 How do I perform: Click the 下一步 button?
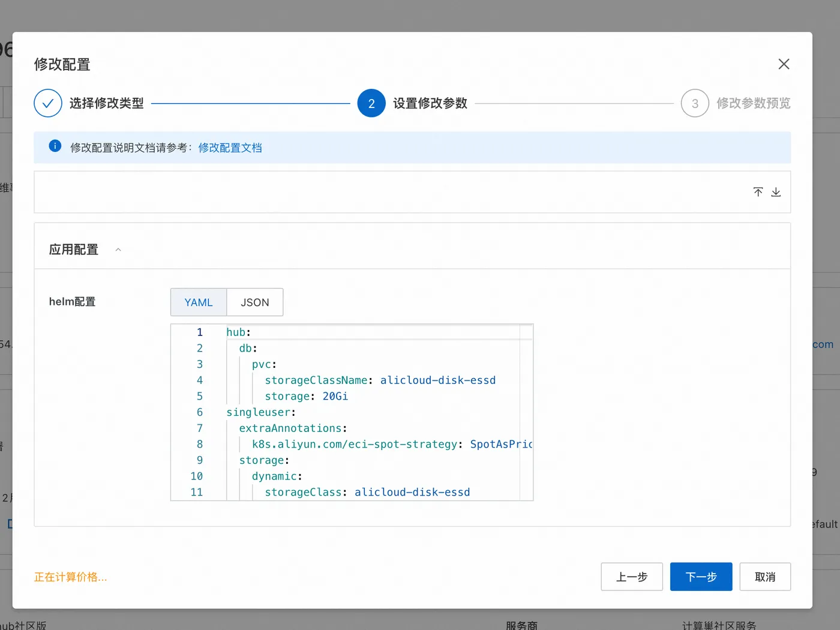[701, 577]
